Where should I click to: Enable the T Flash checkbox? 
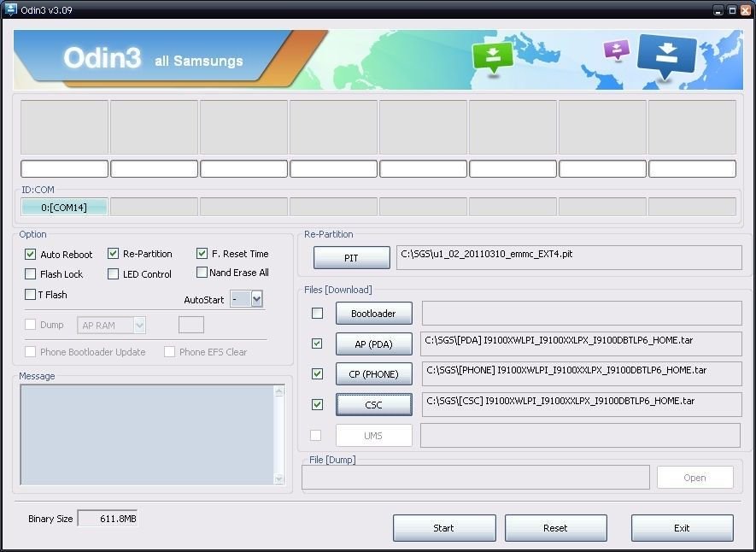[x=31, y=294]
